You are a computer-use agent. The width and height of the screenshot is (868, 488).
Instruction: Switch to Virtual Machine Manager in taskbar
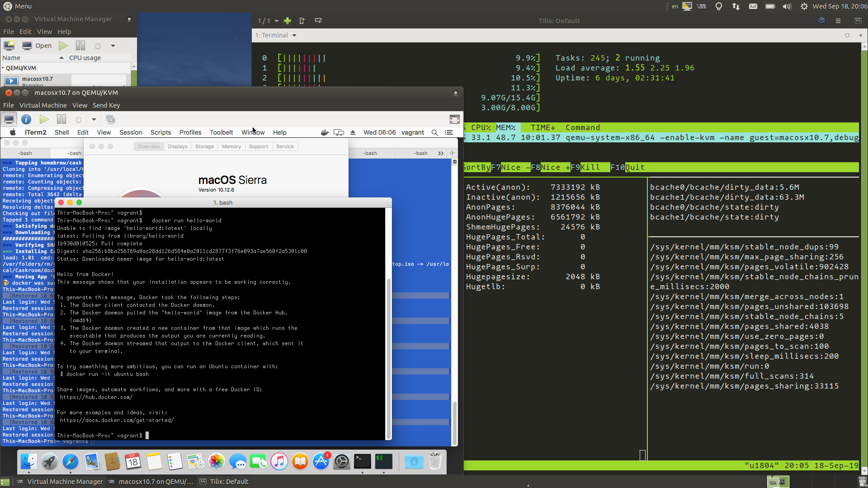(60, 482)
